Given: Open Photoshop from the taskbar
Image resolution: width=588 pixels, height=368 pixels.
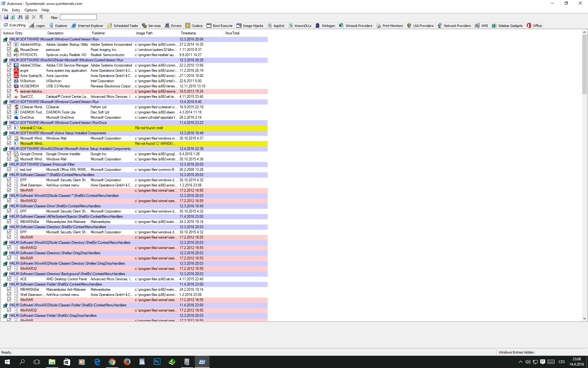Looking at the screenshot, I should tap(157, 362).
